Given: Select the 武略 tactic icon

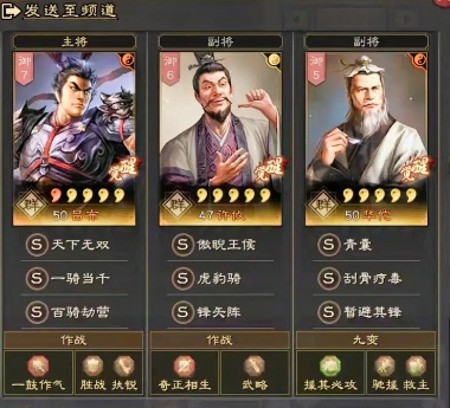Looking at the screenshot, I should pos(255,366).
